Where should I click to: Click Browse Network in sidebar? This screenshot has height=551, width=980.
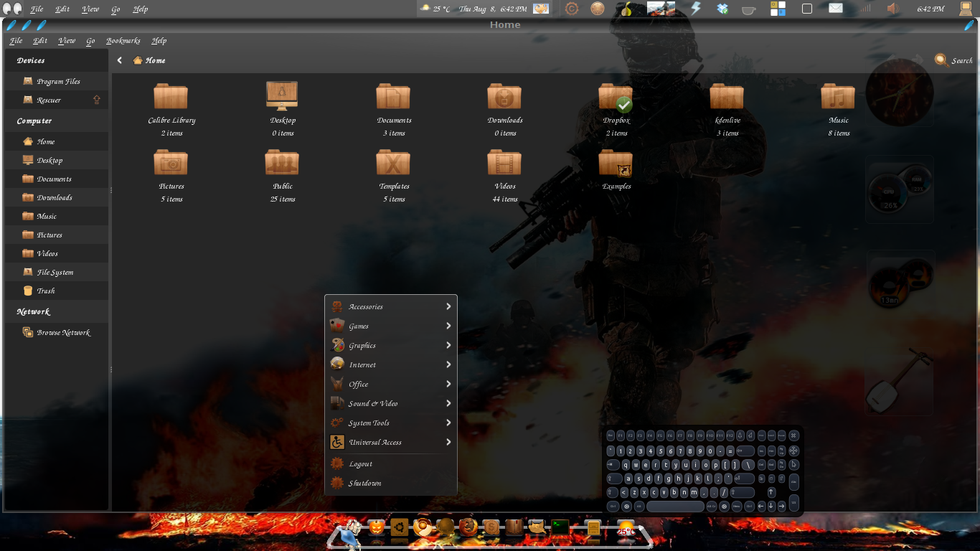[57, 332]
